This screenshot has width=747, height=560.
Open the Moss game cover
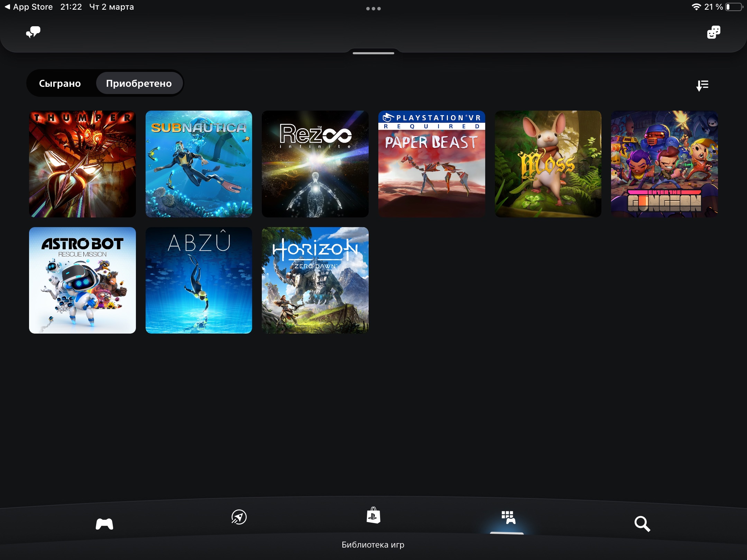tap(548, 164)
